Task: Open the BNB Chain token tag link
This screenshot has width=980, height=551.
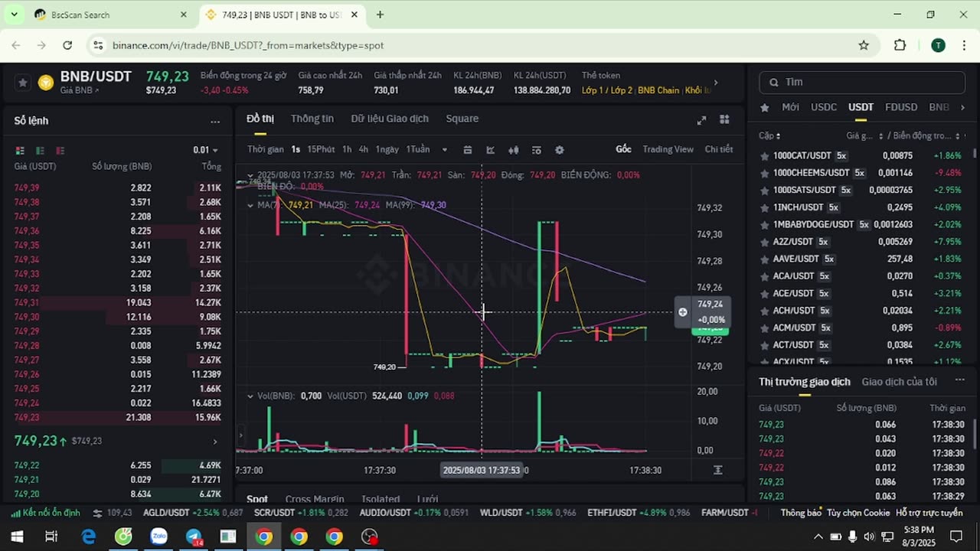Action: [x=658, y=90]
